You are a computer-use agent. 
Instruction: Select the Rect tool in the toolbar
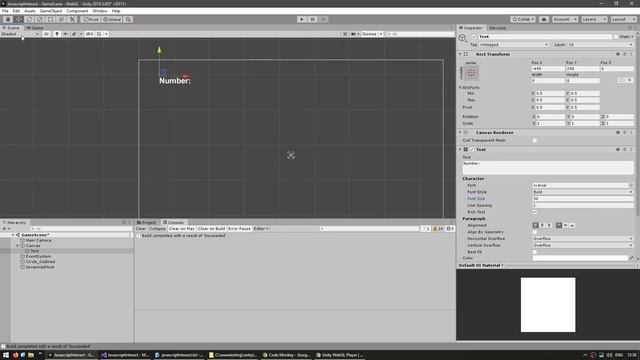click(50, 19)
